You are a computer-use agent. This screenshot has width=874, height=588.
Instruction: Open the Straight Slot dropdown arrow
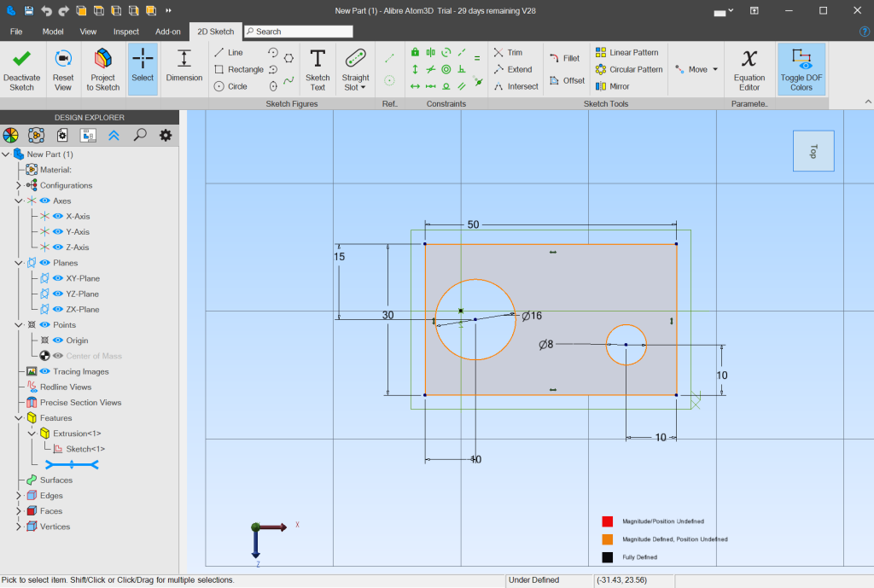[363, 88]
